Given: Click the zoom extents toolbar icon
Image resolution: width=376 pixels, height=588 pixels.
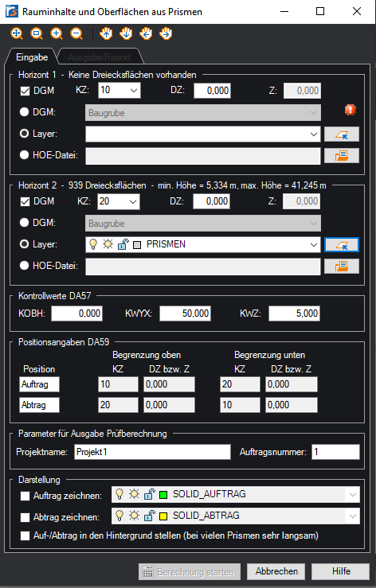Looking at the screenshot, I should pos(17,33).
